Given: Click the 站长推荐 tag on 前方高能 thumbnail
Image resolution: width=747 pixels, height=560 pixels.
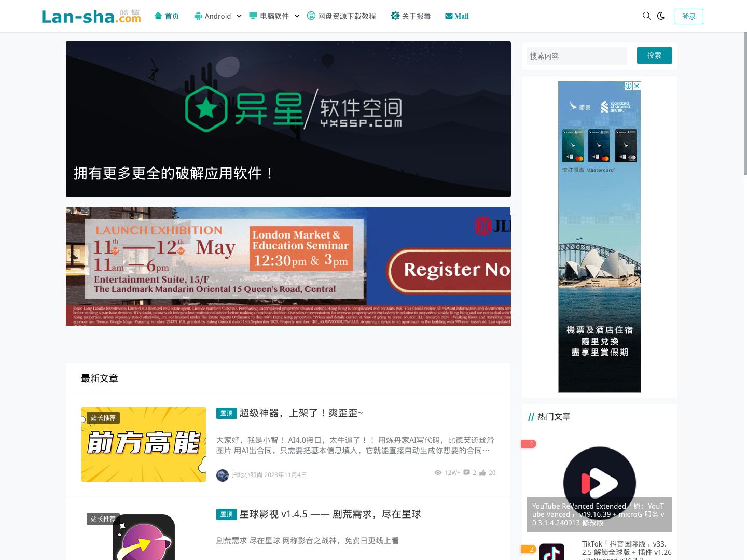Looking at the screenshot, I should click(x=103, y=418).
